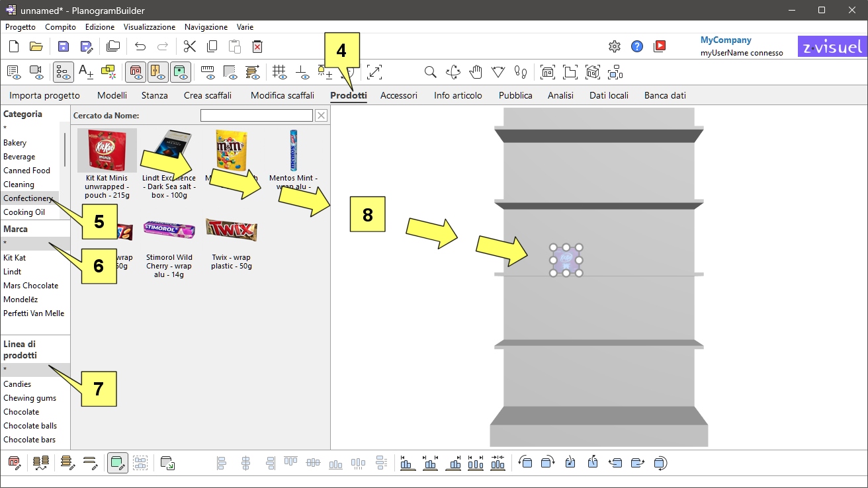Click the Cercato da Nome search field
This screenshot has height=488, width=868.
(x=257, y=116)
